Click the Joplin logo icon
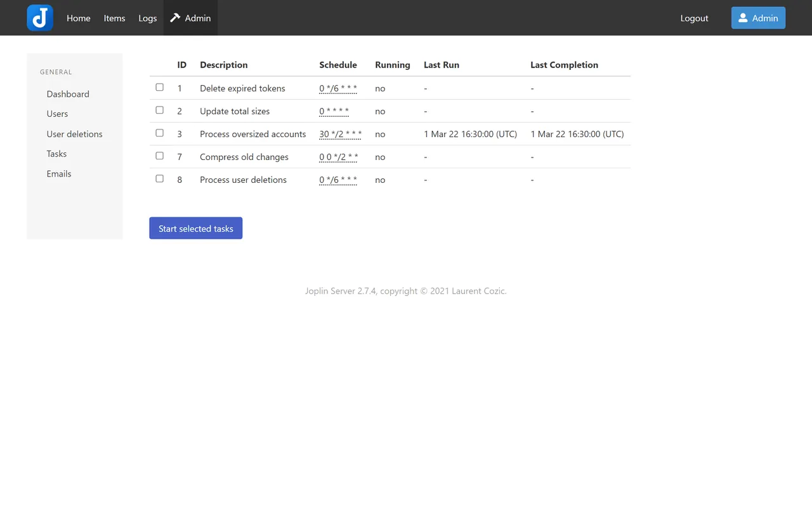 pos(40,18)
